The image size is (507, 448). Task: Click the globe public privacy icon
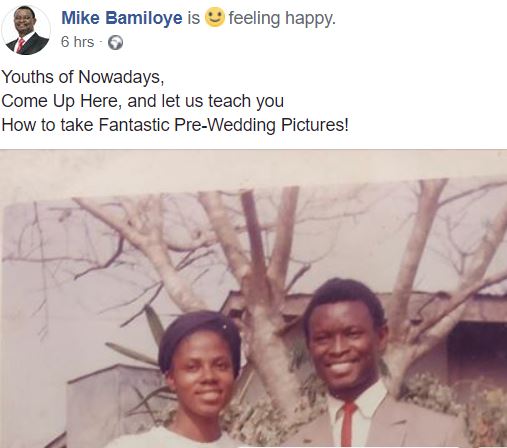click(x=115, y=43)
